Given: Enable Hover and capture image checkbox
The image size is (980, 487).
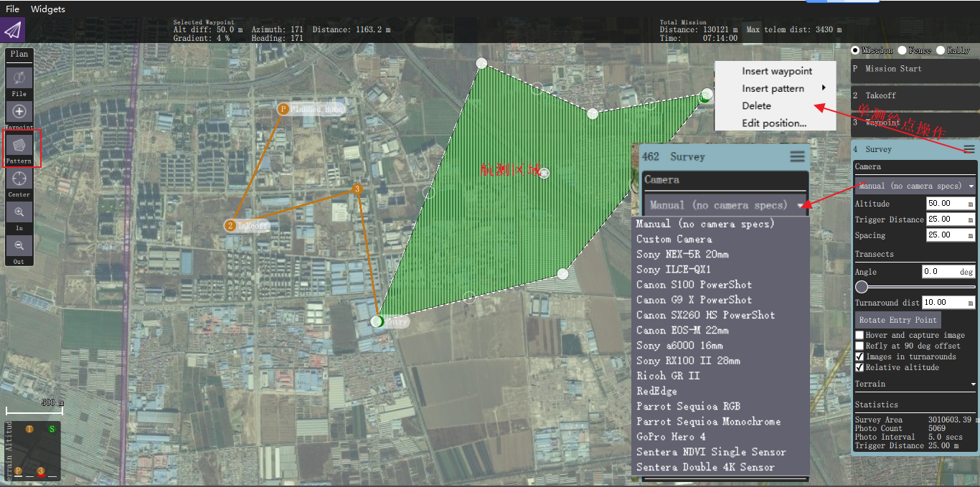Looking at the screenshot, I should pyautogui.click(x=859, y=335).
